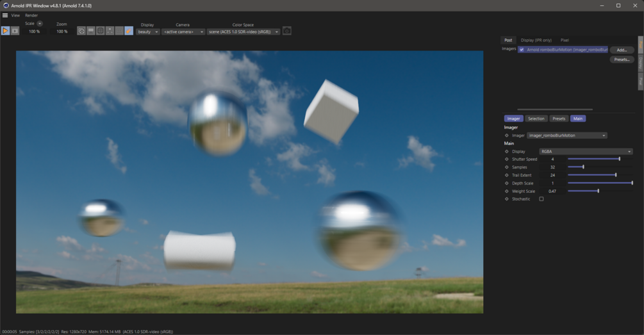Image resolution: width=644 pixels, height=335 pixels.
Task: Click the snapshot compare toolbar icon
Action: (x=81, y=31)
